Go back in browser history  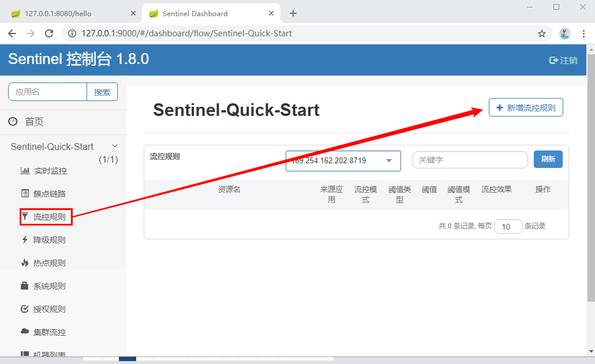[12, 33]
